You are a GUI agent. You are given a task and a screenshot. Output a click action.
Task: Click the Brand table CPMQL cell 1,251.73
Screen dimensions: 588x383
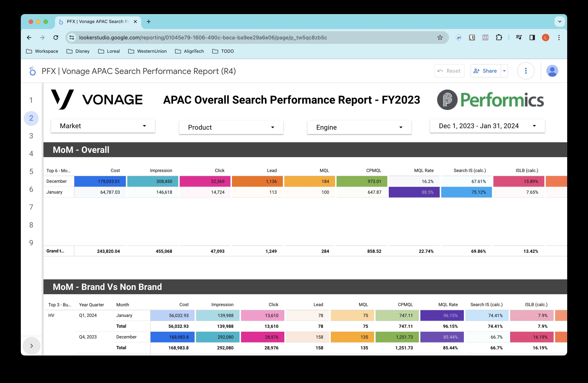[x=397, y=337]
